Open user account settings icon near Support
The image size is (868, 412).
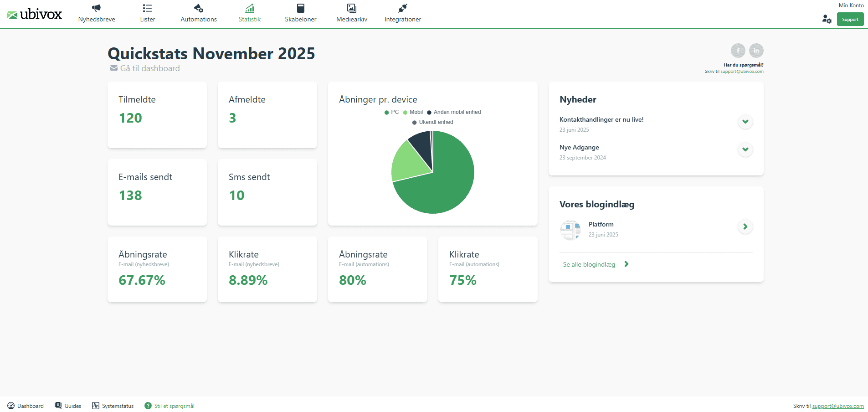827,19
